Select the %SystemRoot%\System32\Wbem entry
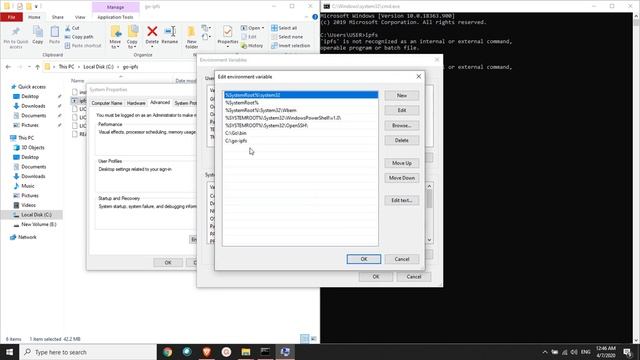Image resolution: width=640 pixels, height=360 pixels. coord(300,110)
